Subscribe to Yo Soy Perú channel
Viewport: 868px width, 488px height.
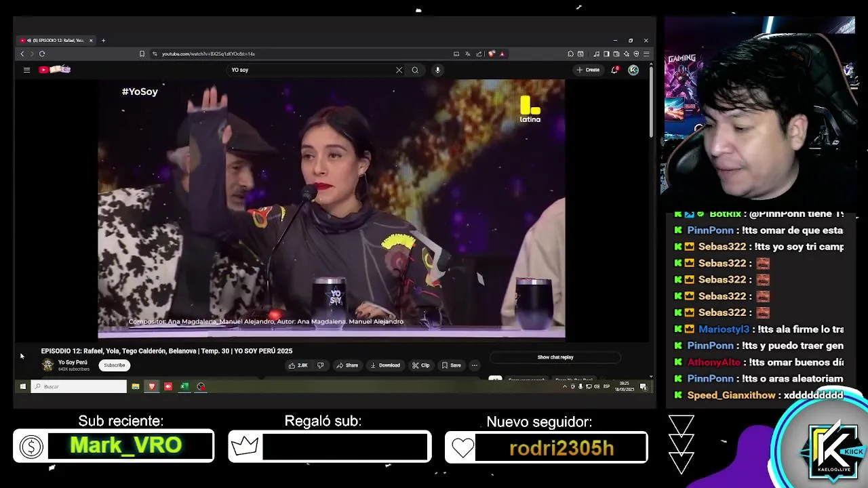[x=115, y=365]
